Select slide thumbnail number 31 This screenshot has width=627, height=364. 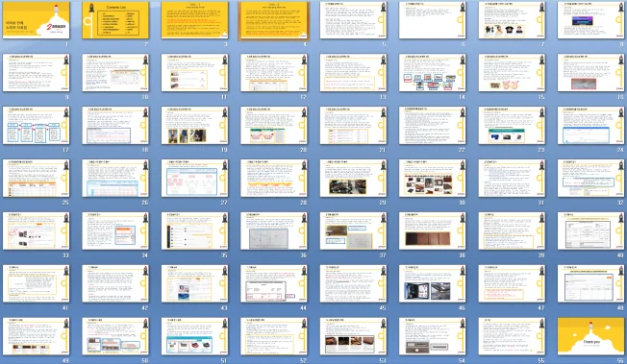click(x=512, y=179)
